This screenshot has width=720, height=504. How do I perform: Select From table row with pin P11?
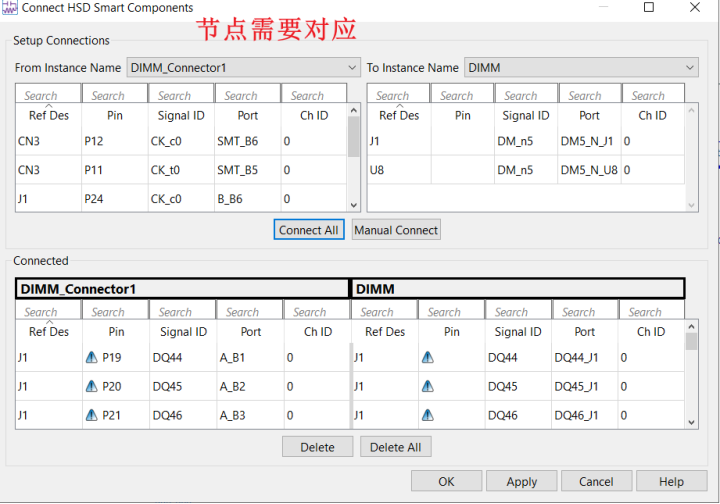(181, 170)
